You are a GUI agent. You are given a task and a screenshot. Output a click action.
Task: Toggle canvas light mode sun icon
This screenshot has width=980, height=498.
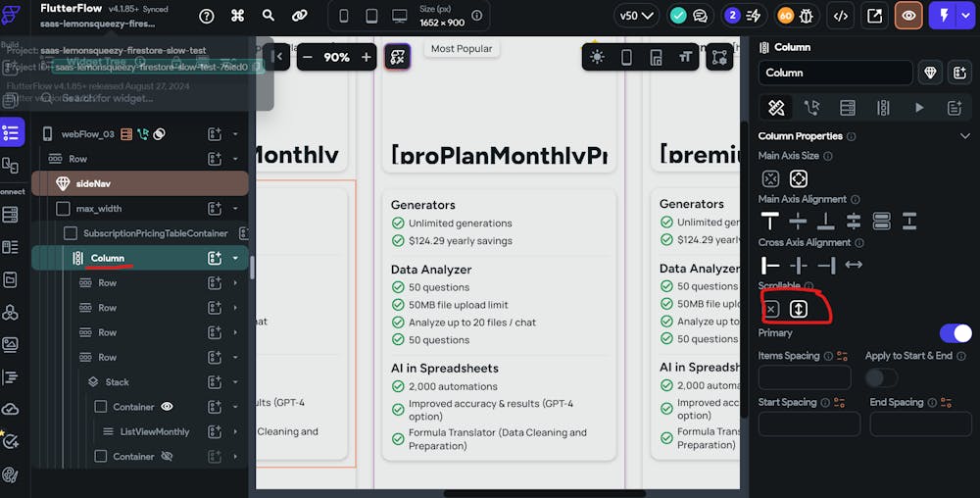click(598, 57)
